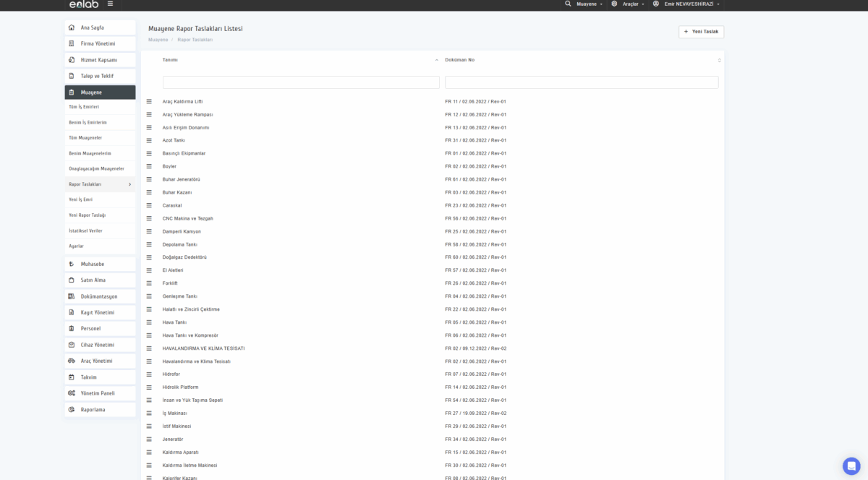Click row menu icon for Buhar Kazanı
Image resolution: width=868 pixels, height=480 pixels.
click(x=149, y=192)
